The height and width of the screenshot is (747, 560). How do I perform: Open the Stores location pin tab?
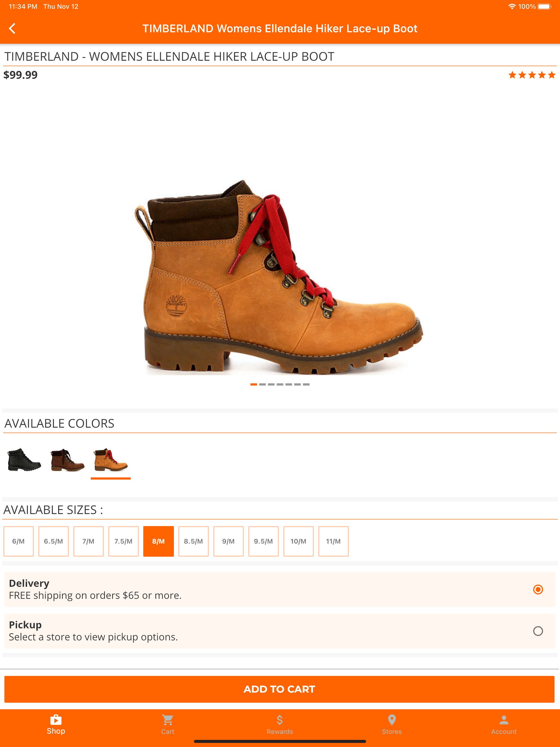[x=392, y=725]
